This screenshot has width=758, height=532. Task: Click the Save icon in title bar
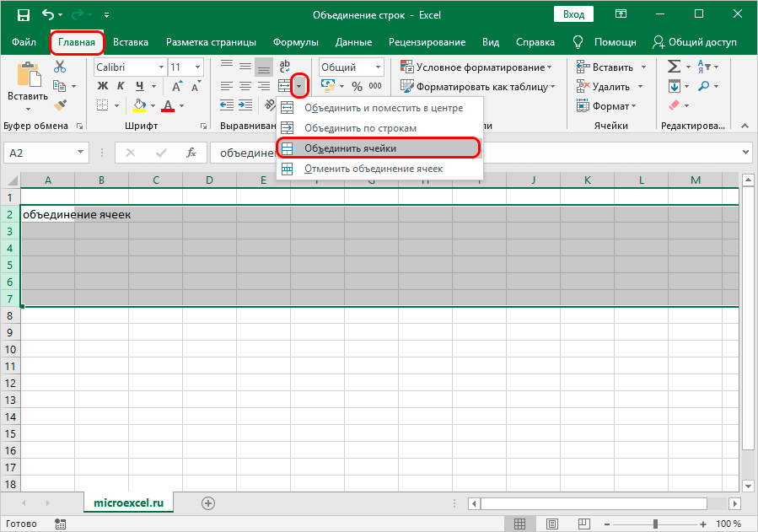click(23, 15)
